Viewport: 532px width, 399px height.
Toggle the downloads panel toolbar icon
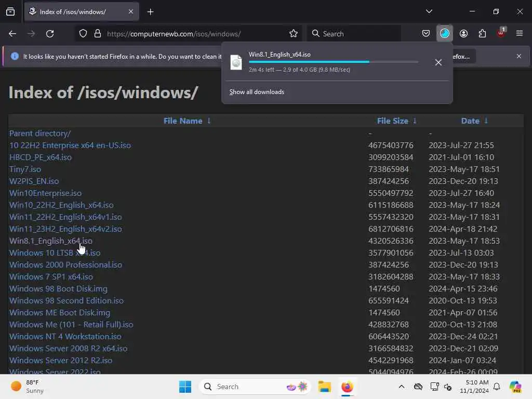pos(445,34)
